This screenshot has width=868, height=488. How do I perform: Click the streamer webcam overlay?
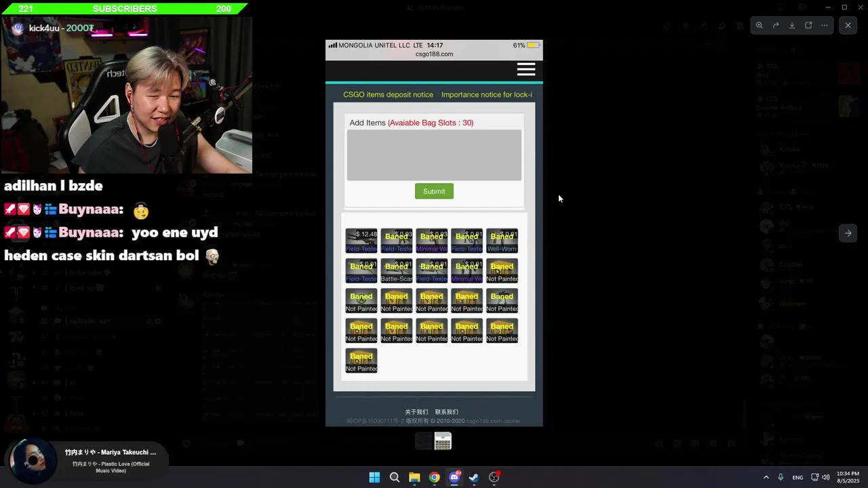(x=126, y=95)
